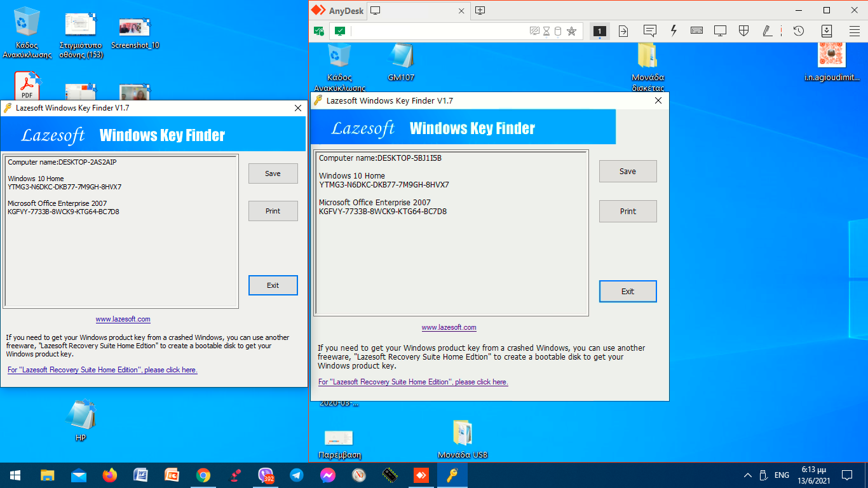Image resolution: width=868 pixels, height=488 pixels.
Task: Click Exit in remote Key Finder window
Action: coord(627,292)
